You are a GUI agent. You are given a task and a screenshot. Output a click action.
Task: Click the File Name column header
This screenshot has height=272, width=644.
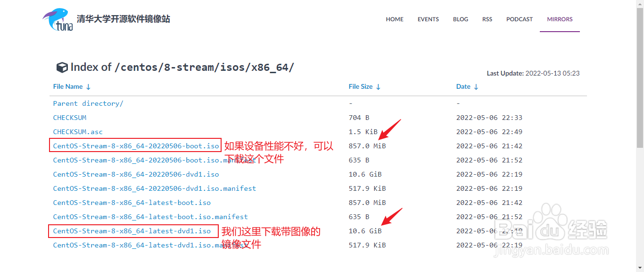[x=68, y=87]
